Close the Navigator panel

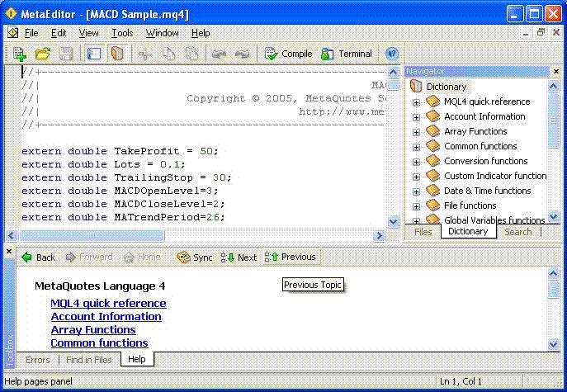click(x=556, y=71)
